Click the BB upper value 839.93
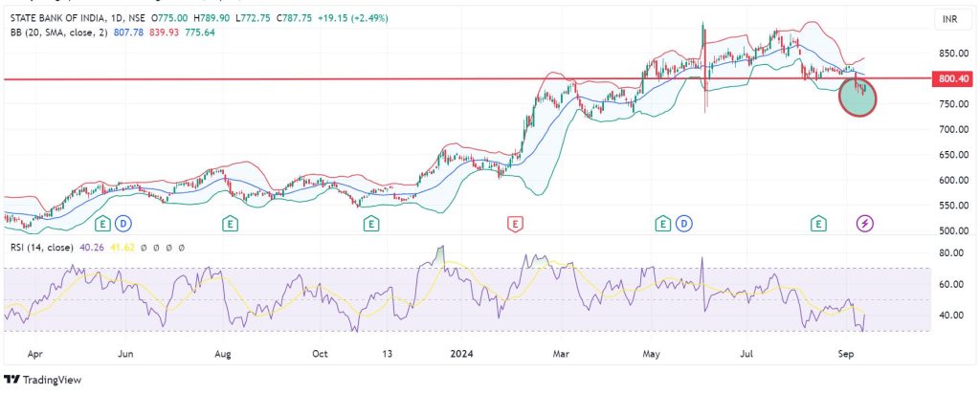Viewport: 980px width, 393px height. pyautogui.click(x=165, y=32)
